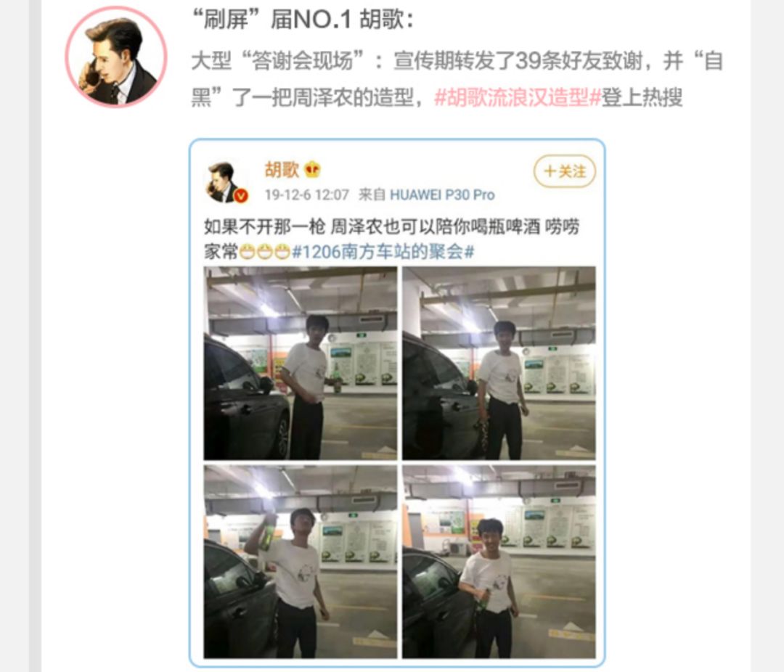Open the top-left garage photo
Screen dimensions: 784x672
point(300,363)
